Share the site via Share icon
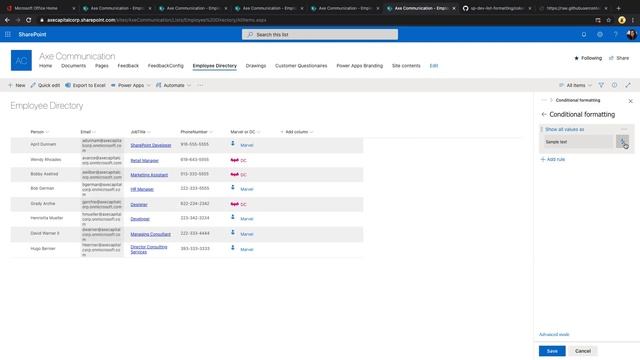 pos(619,58)
